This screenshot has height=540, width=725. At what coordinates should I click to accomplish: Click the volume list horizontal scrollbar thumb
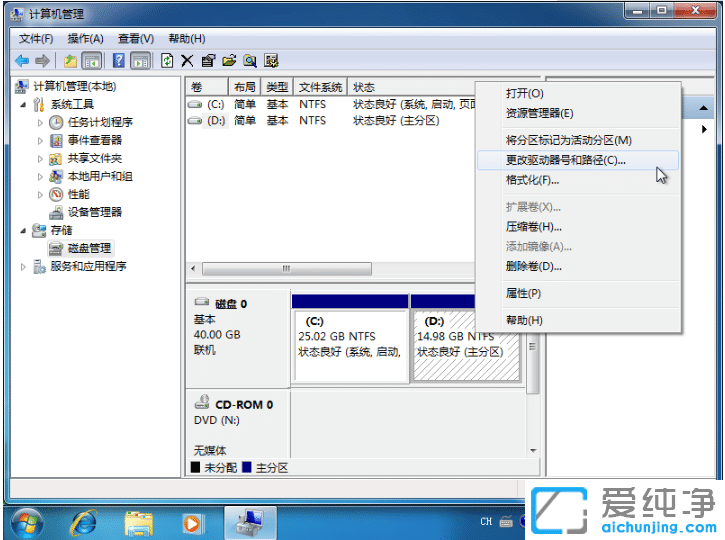click(x=287, y=269)
